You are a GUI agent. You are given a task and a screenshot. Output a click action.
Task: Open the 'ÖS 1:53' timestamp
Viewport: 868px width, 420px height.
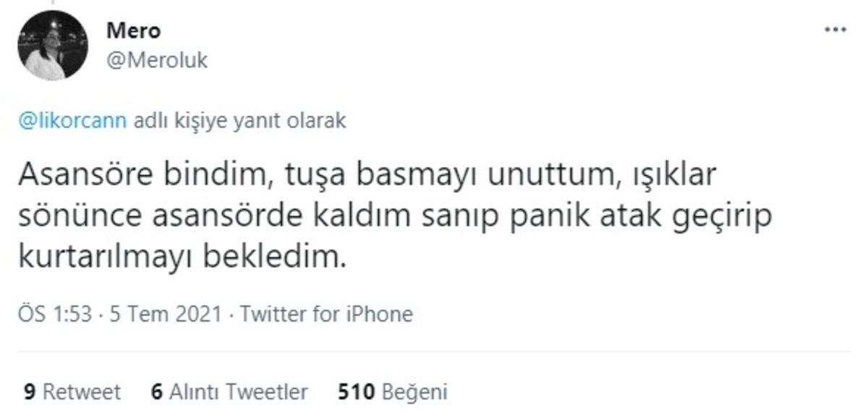pyautogui.click(x=56, y=314)
